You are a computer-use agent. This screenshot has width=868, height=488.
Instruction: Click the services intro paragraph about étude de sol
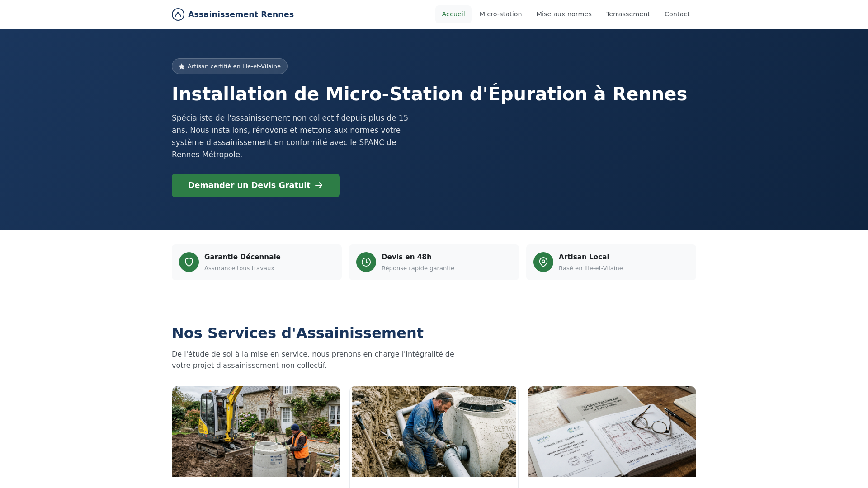pos(313,360)
